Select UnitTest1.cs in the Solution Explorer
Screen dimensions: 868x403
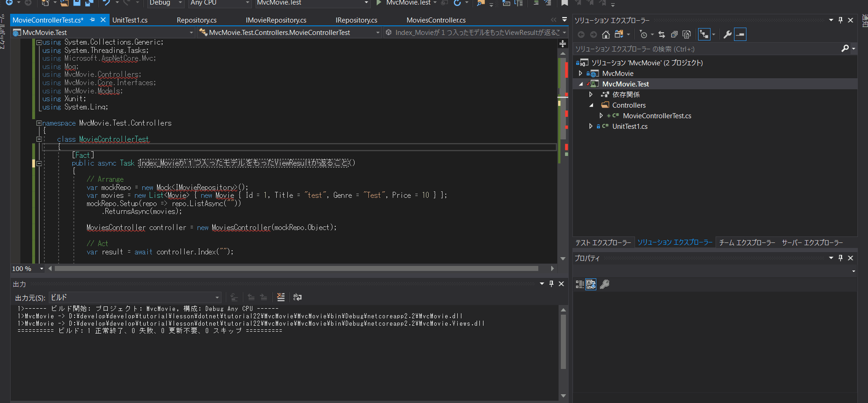629,127
